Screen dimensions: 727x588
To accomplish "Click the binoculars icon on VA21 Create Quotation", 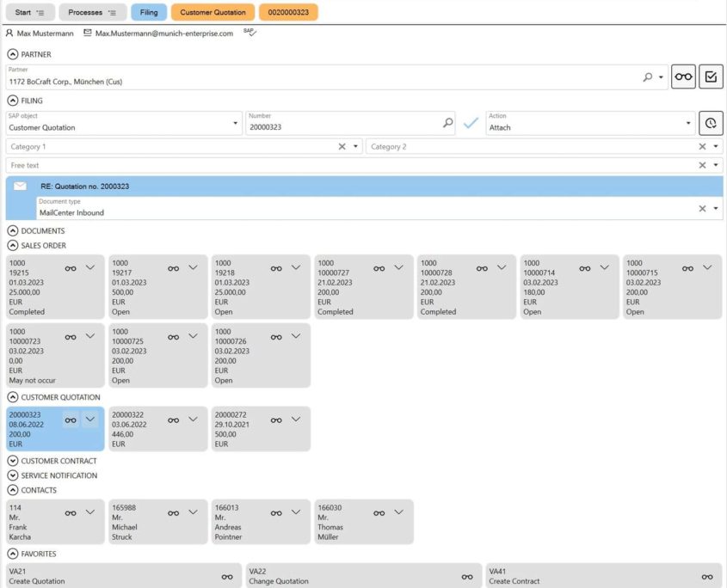I will [226, 576].
